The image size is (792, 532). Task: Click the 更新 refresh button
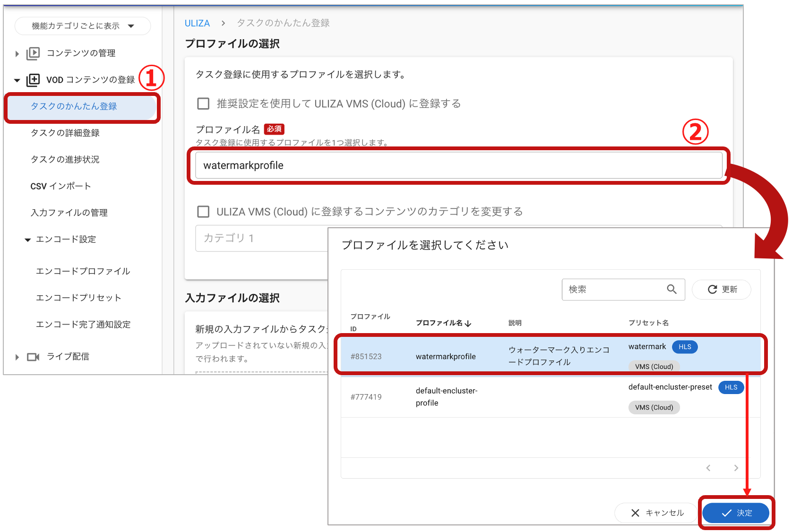tap(722, 289)
